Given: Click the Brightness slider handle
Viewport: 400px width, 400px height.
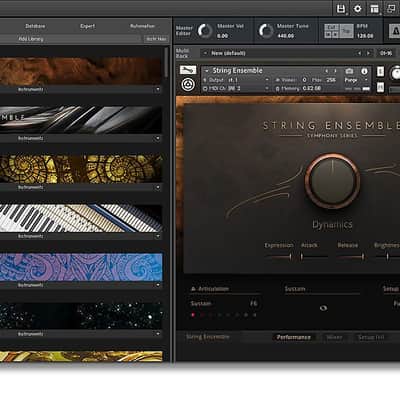Looking at the screenshot, I should click(387, 257).
